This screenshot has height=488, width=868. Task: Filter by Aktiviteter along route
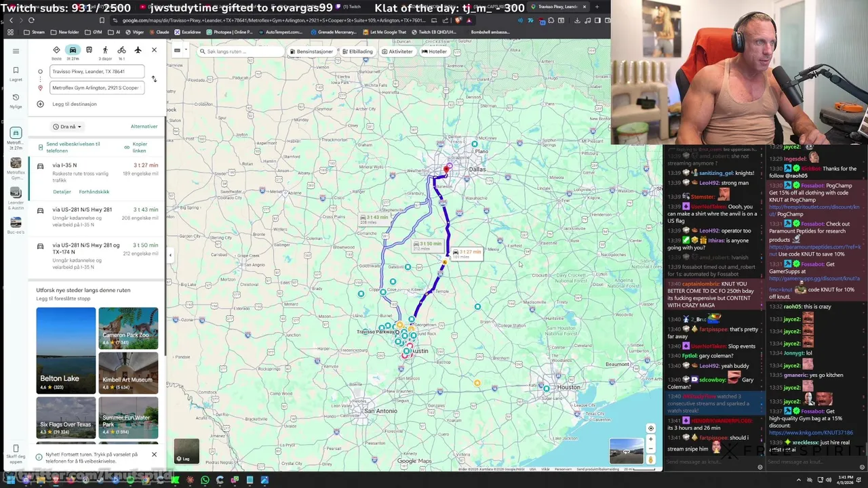pyautogui.click(x=397, y=52)
